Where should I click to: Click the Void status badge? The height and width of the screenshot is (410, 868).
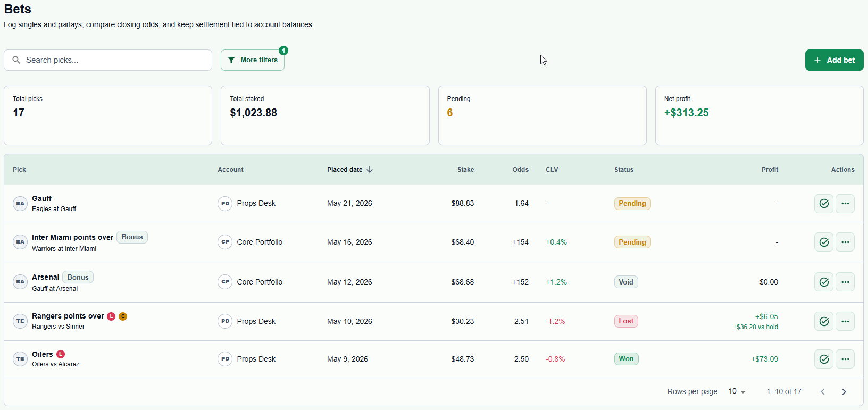click(626, 282)
